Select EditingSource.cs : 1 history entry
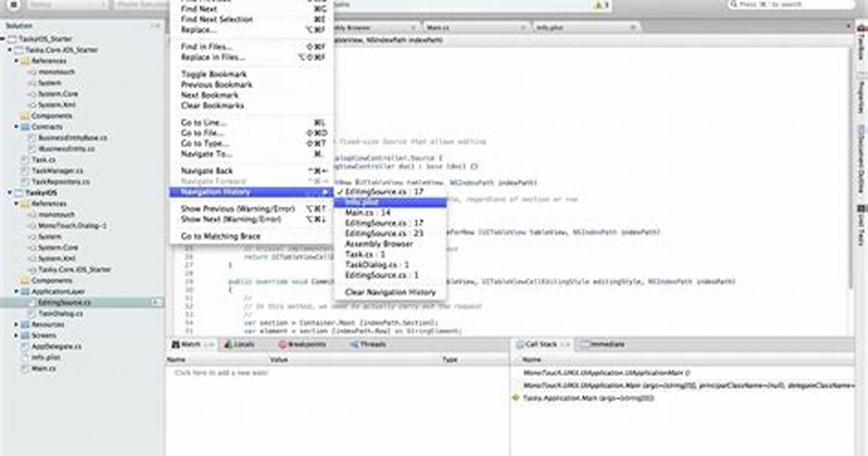 [390, 275]
